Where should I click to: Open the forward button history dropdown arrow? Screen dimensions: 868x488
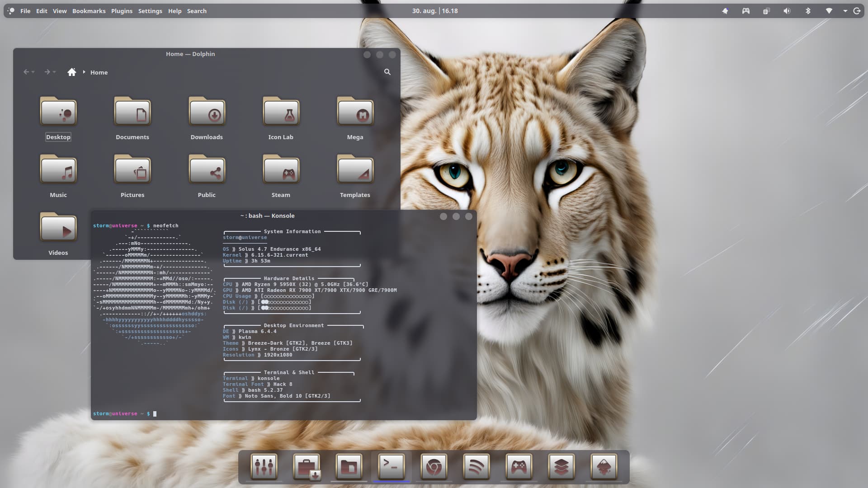pos(54,72)
